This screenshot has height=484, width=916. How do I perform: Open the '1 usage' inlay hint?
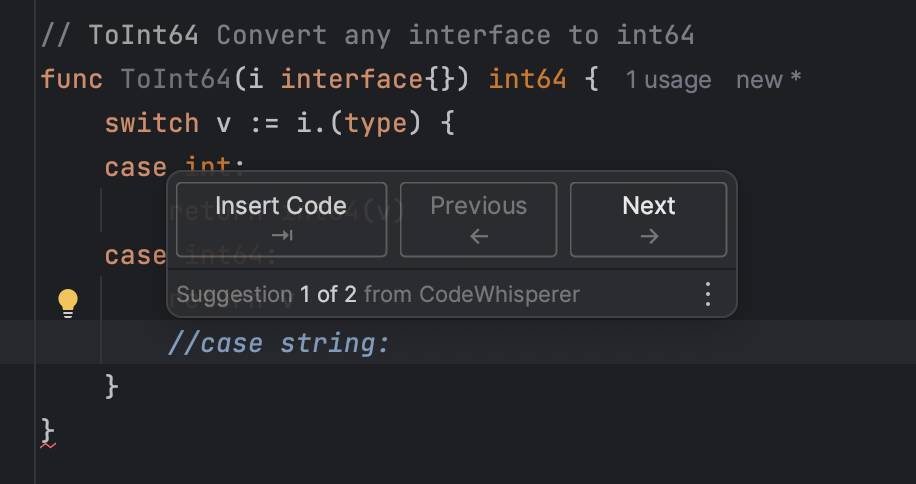point(668,80)
